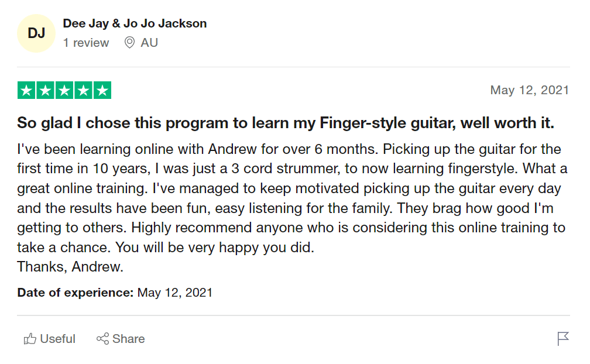This screenshot has height=364, width=590.
Task: Click the fourth green rating star
Action: pos(83,91)
